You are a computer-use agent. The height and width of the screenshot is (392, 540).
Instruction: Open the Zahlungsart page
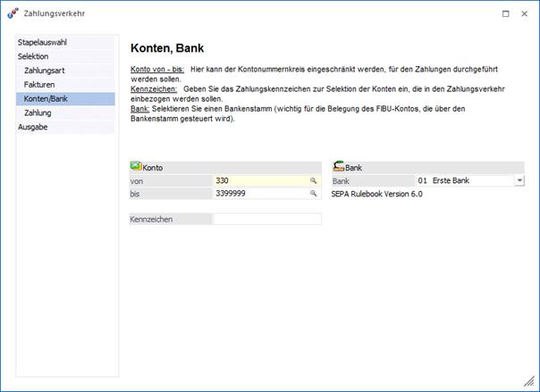click(x=45, y=71)
